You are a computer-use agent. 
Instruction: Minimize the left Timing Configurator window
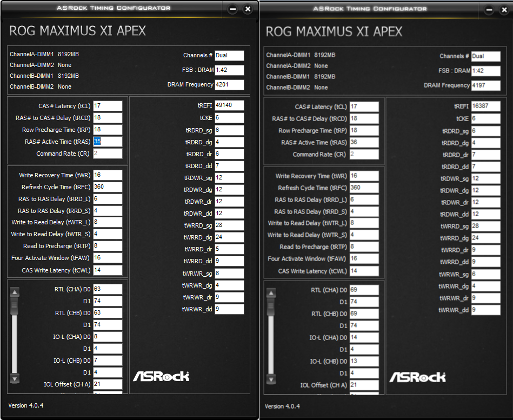(x=232, y=9)
